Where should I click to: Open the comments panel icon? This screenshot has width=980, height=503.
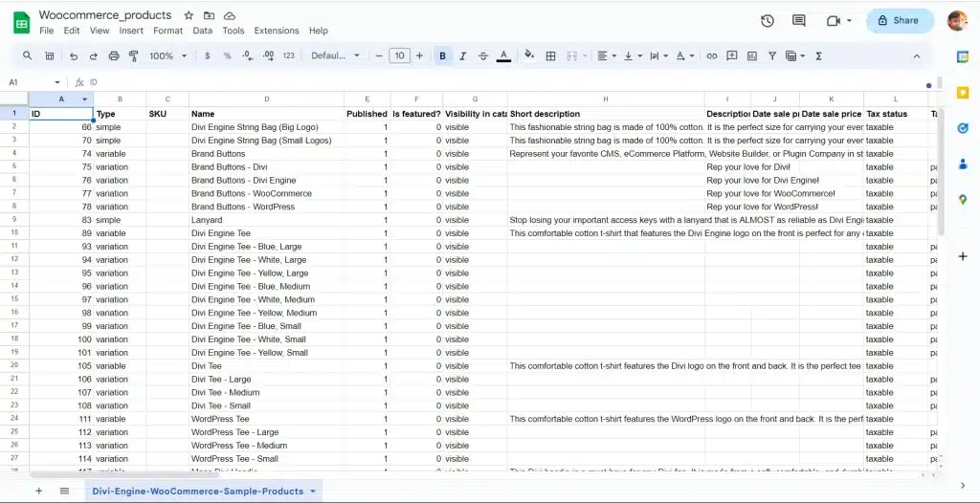[x=799, y=21]
